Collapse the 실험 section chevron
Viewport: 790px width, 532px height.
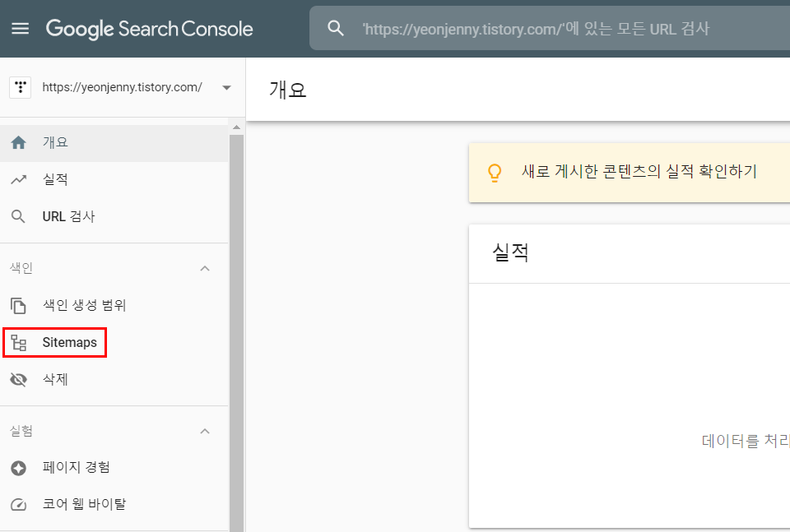[x=205, y=432]
